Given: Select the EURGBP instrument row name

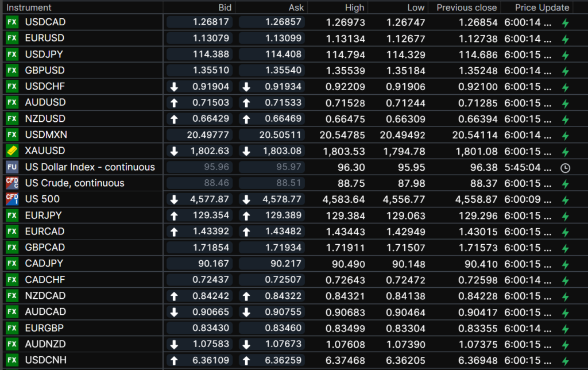Looking at the screenshot, I should click(x=44, y=328).
